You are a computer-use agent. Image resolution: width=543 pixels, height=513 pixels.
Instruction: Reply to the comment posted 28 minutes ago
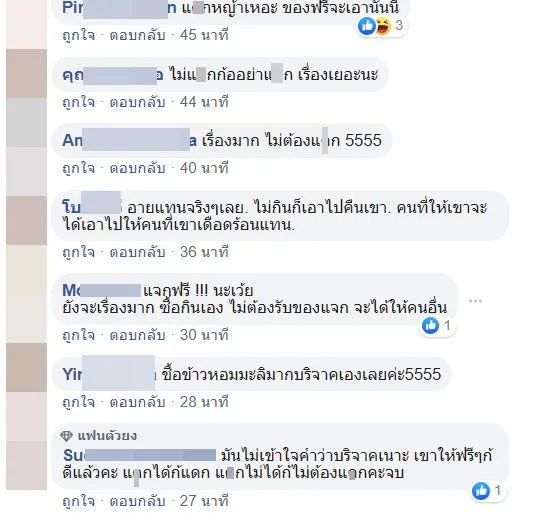[x=137, y=402]
